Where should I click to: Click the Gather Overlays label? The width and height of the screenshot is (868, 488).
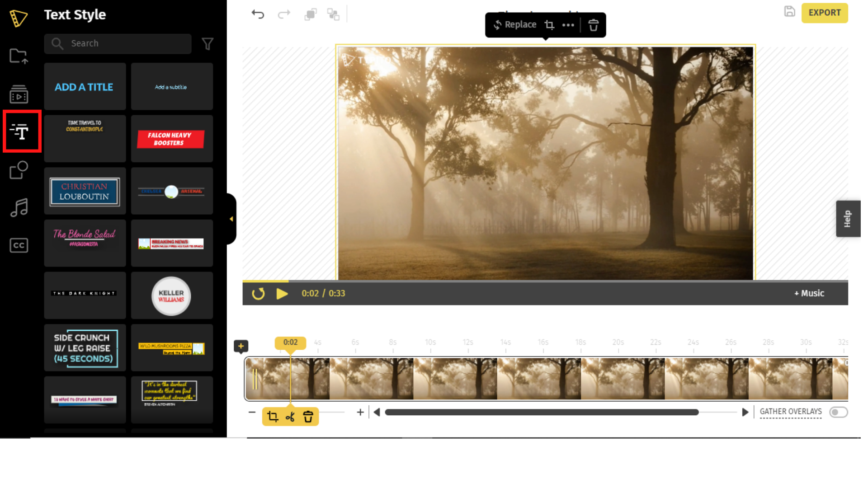(x=791, y=412)
